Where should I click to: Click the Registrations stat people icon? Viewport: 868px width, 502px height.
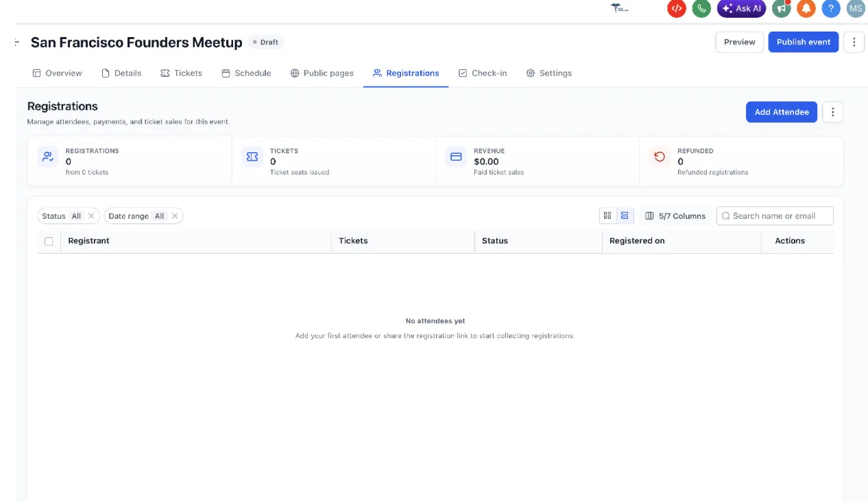click(48, 157)
